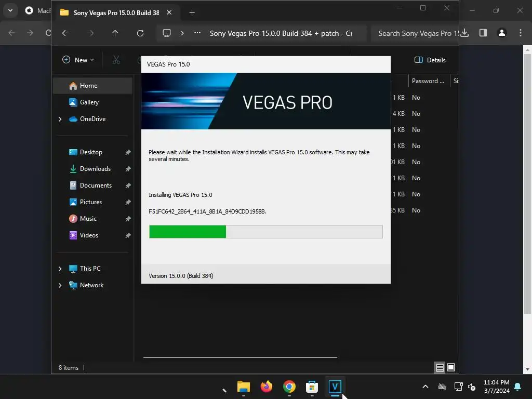Click the VEGAS Pro installation progress bar
The image size is (532, 399).
coord(266,232)
